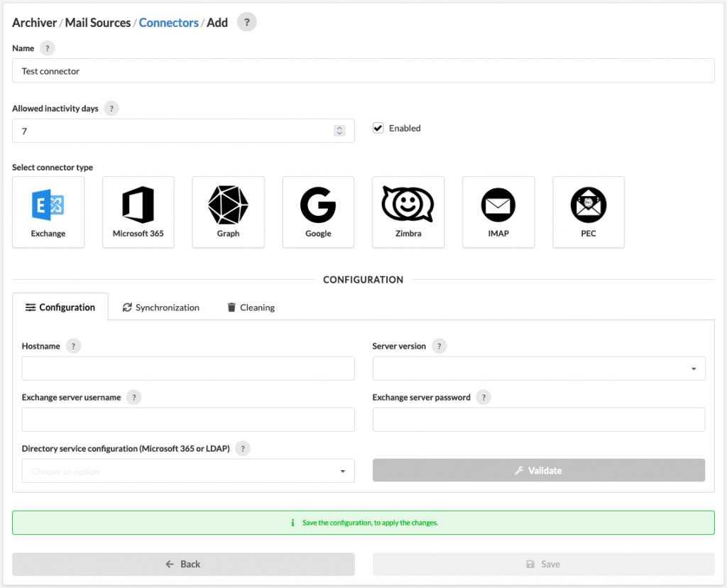
Task: Show help for Exchange server username
Action: pos(134,398)
